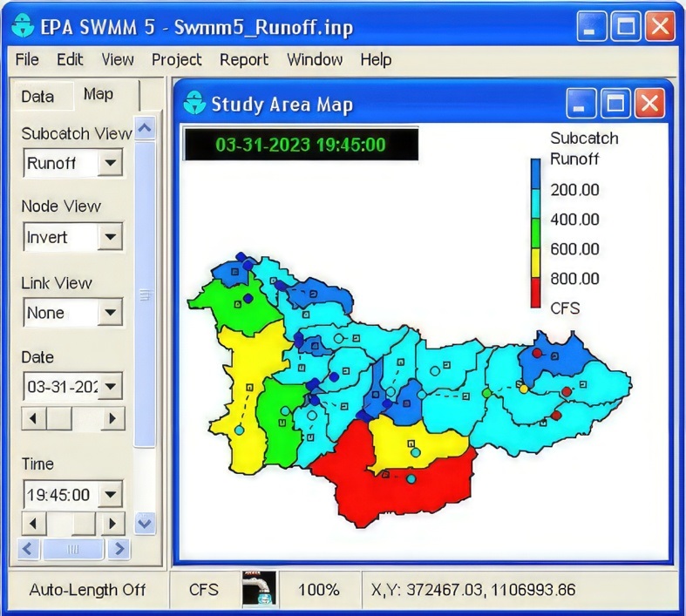
Task: Click the Date slider thumb
Action: [59, 418]
